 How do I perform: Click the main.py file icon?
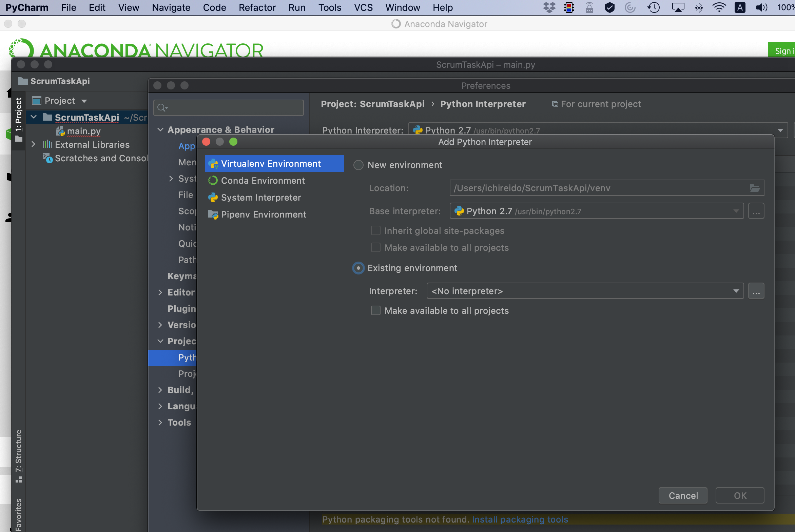coord(60,131)
